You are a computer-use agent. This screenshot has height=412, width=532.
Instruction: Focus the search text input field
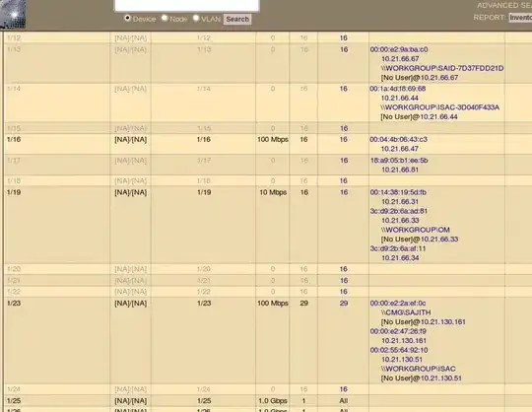point(187,5)
